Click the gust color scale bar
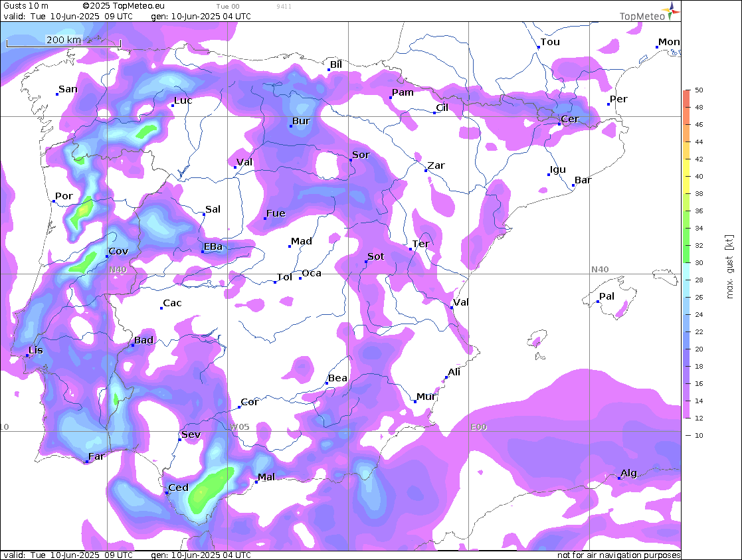 686,254
